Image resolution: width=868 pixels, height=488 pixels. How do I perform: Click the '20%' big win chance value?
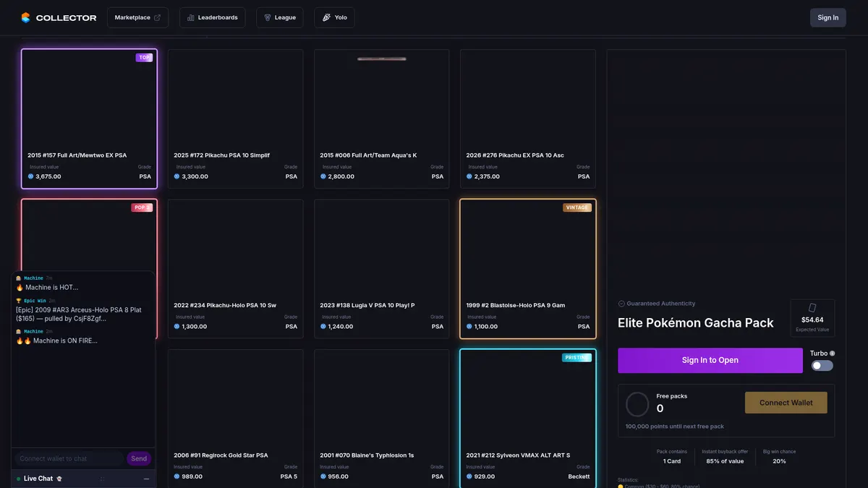click(779, 461)
